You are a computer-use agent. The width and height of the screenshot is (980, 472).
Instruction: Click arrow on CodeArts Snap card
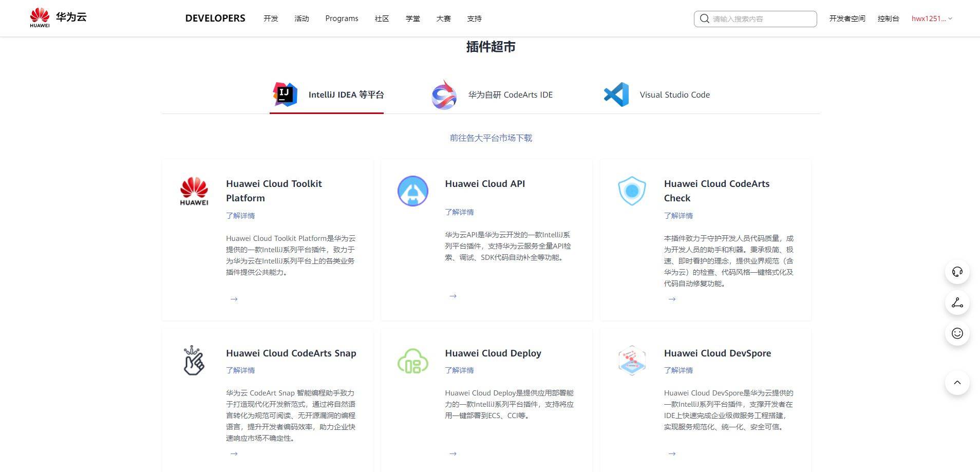tap(234, 454)
